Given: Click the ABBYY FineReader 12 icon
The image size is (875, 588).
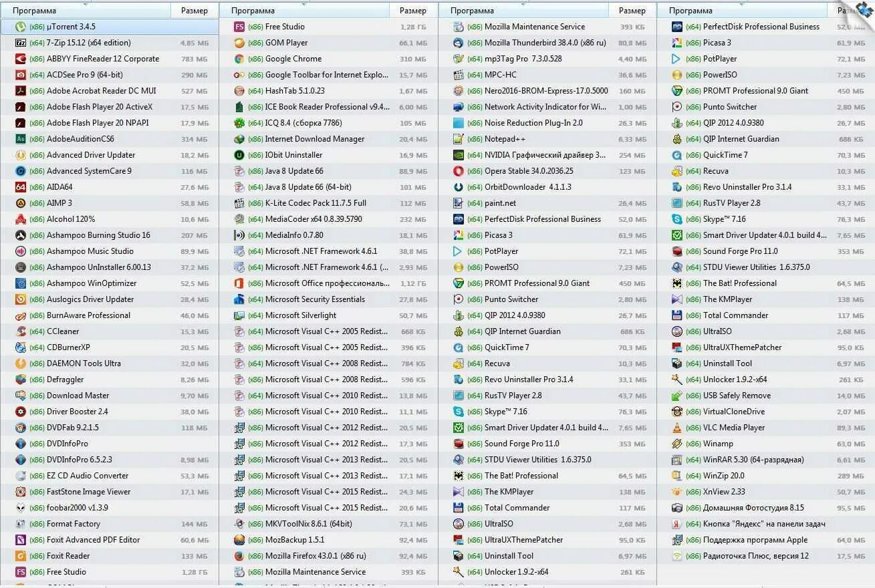Looking at the screenshot, I should pyautogui.click(x=21, y=59).
